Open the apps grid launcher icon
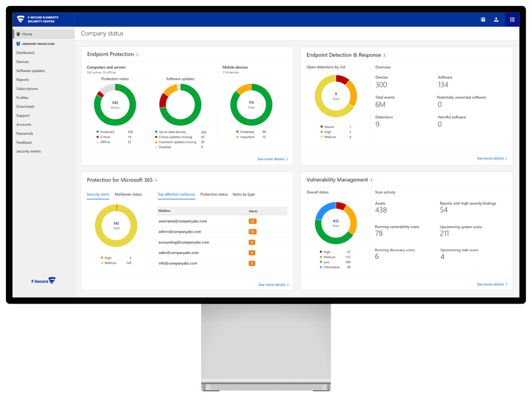Screen dimensions: 532x401 512,20
